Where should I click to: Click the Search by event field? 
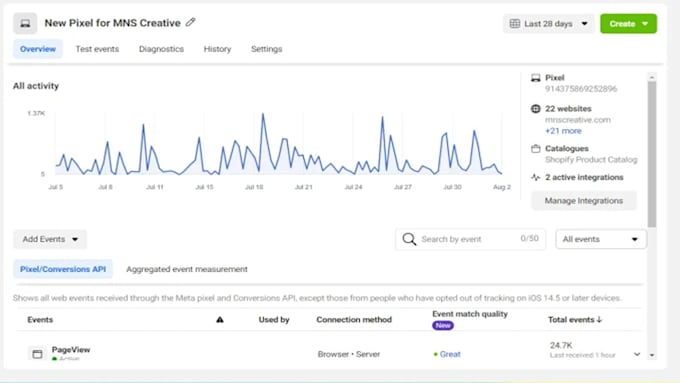471,239
